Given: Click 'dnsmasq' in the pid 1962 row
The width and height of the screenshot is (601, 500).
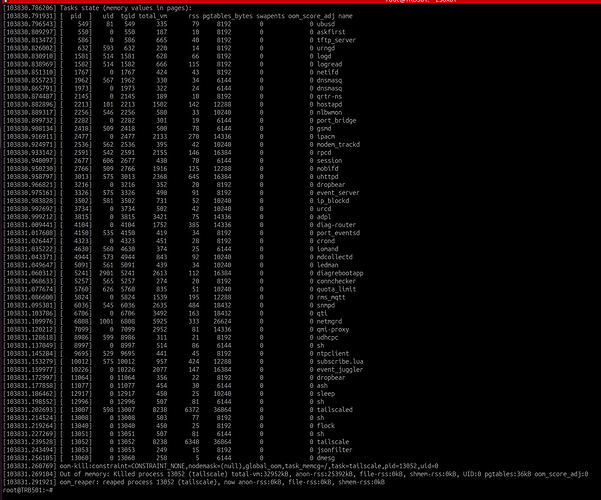Looking at the screenshot, I should (x=329, y=81).
